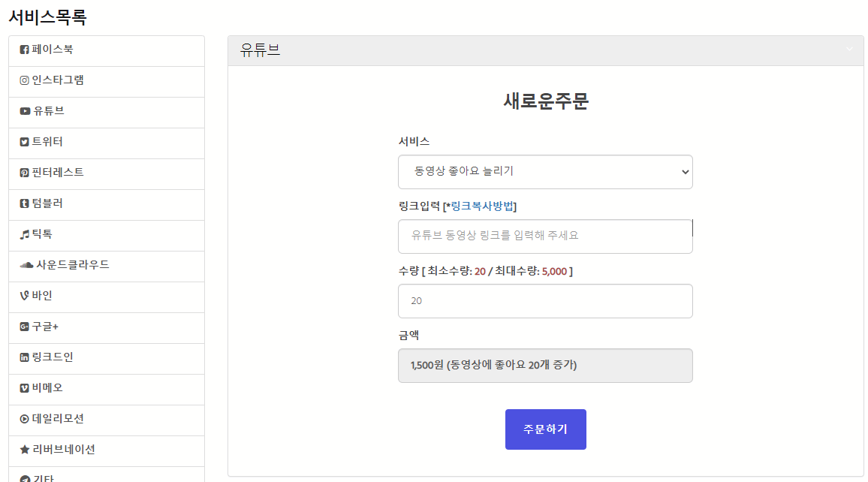Image resolution: width=868 pixels, height=482 pixels.
Task: Click the 유튜브 panel header title
Action: 261,50
